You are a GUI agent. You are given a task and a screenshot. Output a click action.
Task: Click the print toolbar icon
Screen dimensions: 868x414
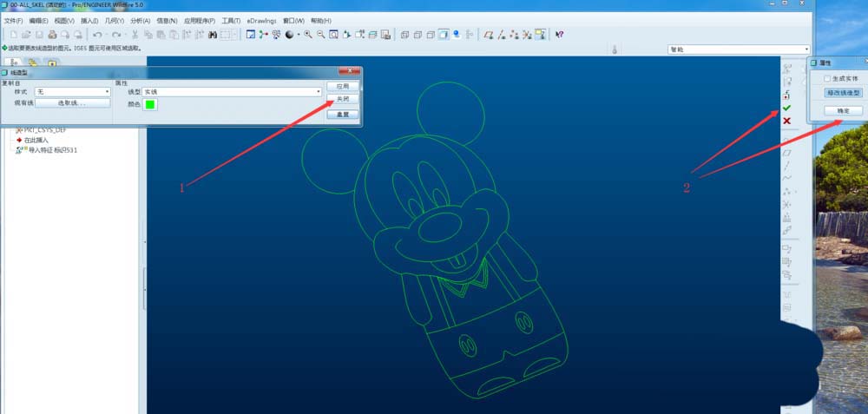pos(52,35)
